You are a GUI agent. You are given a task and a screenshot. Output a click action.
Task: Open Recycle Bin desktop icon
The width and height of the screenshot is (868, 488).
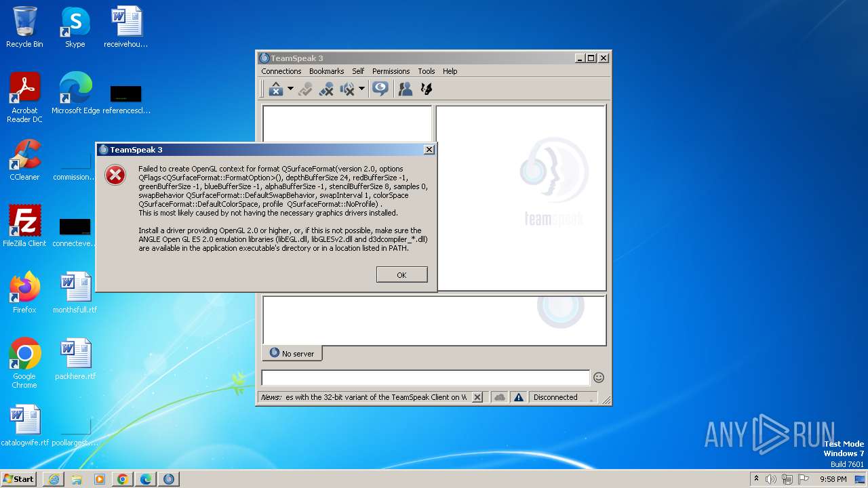24,27
